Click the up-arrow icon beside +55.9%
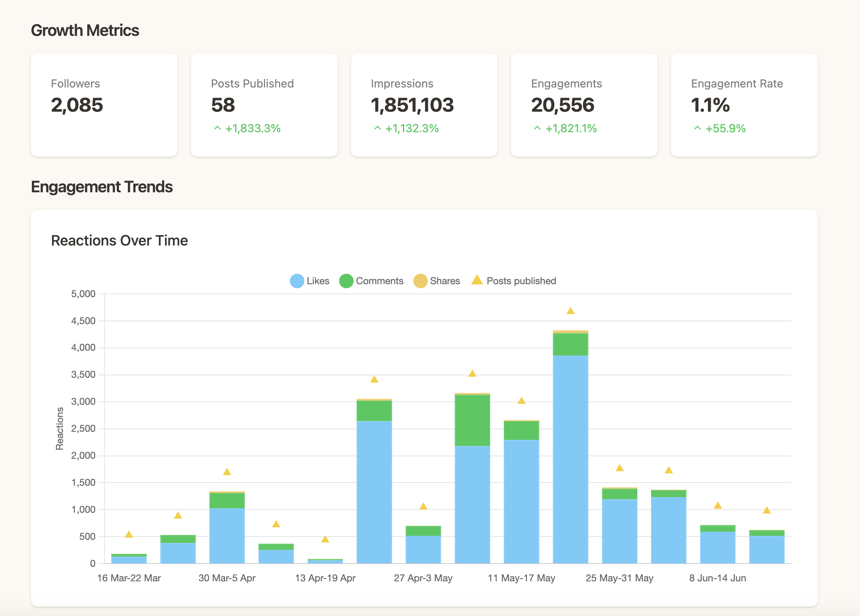The width and height of the screenshot is (860, 616). point(697,128)
